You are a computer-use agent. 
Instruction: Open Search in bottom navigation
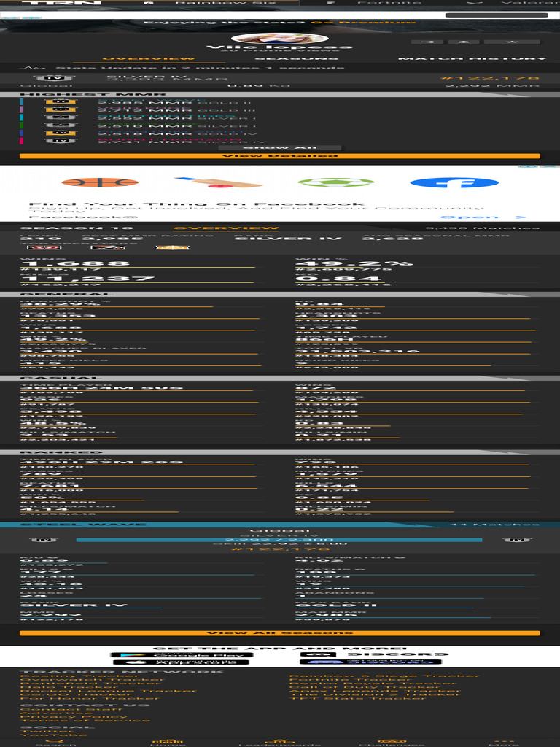point(55,743)
